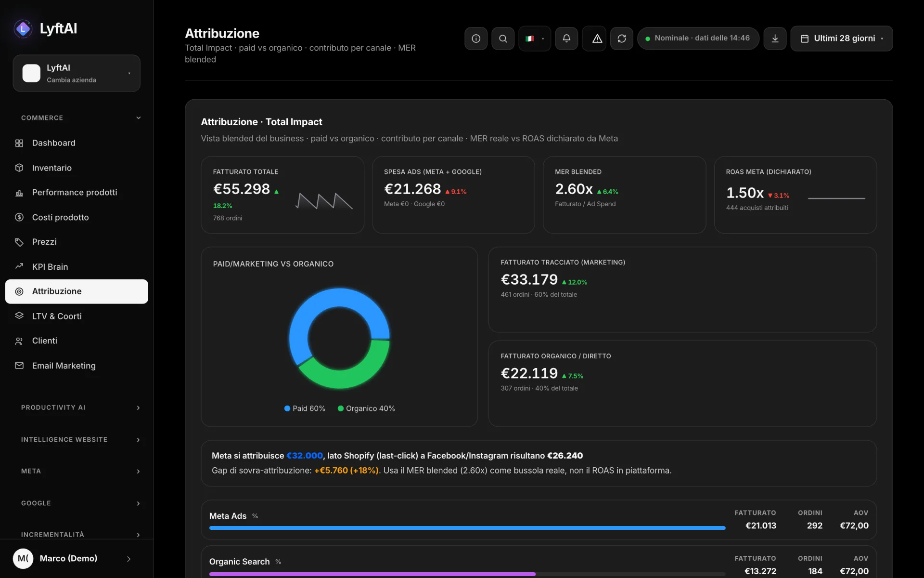924x578 pixels.
Task: Click the Paid 60% legend swatch
Action: tap(287, 408)
